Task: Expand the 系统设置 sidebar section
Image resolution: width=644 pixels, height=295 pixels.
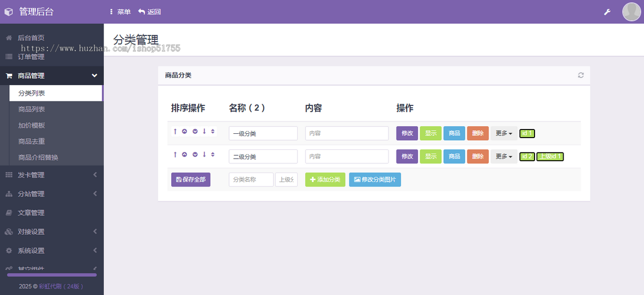Action: click(52, 250)
